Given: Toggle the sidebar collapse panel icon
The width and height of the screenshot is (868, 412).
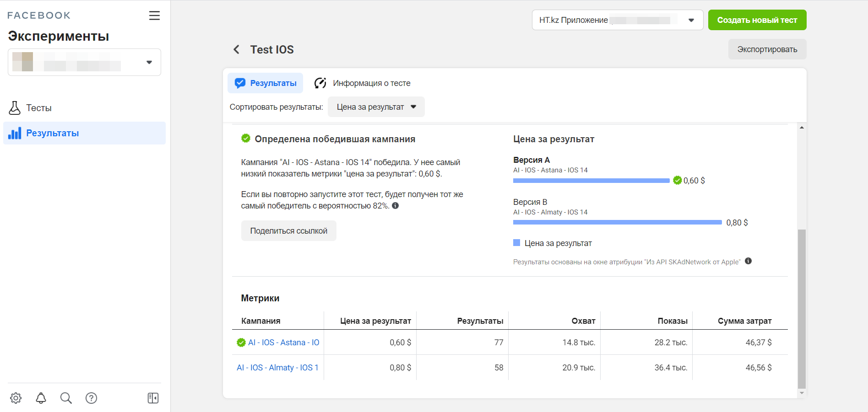Looking at the screenshot, I should pyautogui.click(x=153, y=398).
